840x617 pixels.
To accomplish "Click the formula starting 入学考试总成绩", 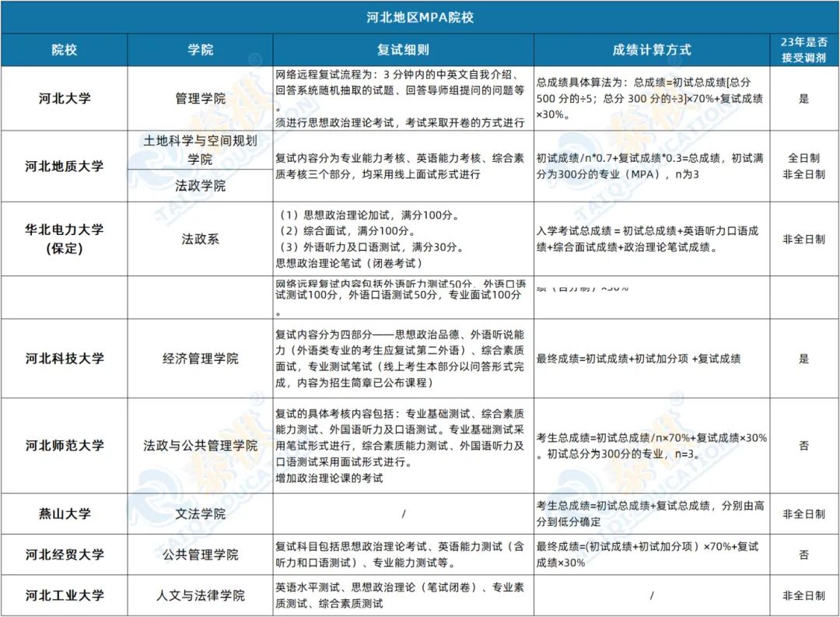I will pos(648,239).
